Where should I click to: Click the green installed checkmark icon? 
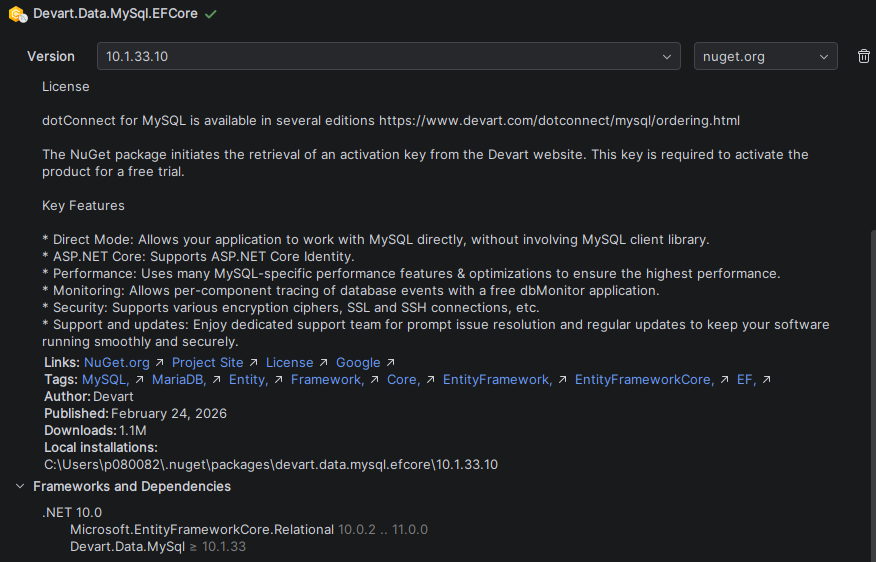point(211,14)
